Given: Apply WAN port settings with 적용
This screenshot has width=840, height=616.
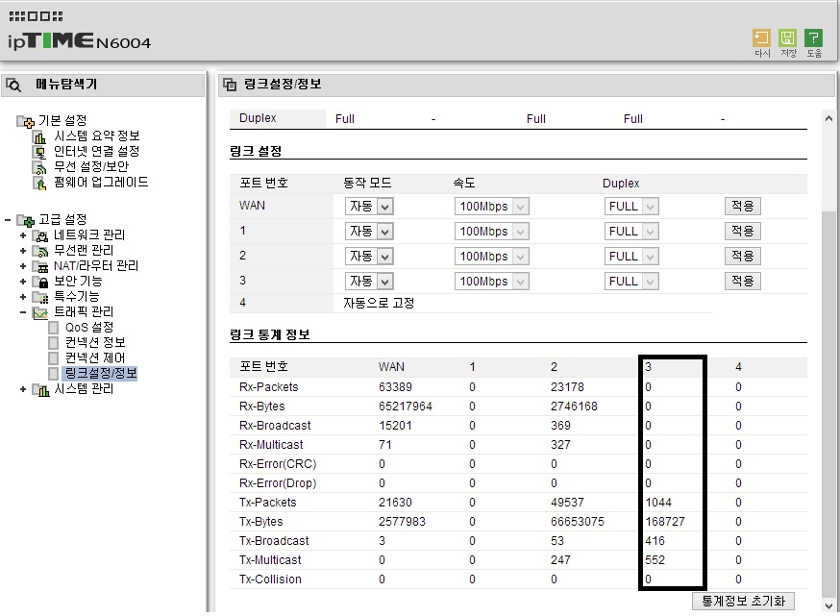Looking at the screenshot, I should click(x=743, y=207).
